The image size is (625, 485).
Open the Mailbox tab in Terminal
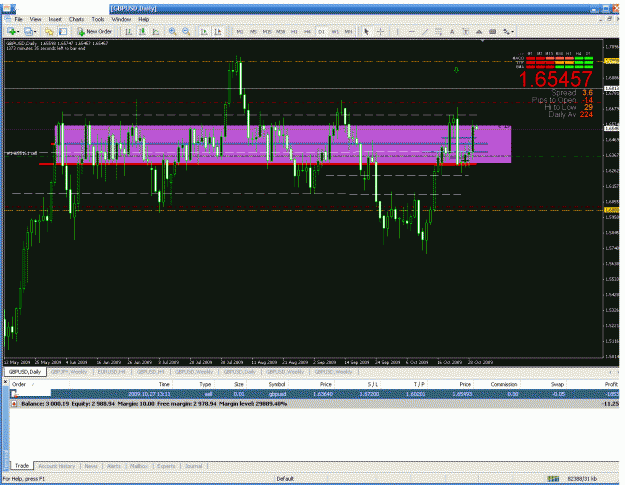(x=139, y=466)
